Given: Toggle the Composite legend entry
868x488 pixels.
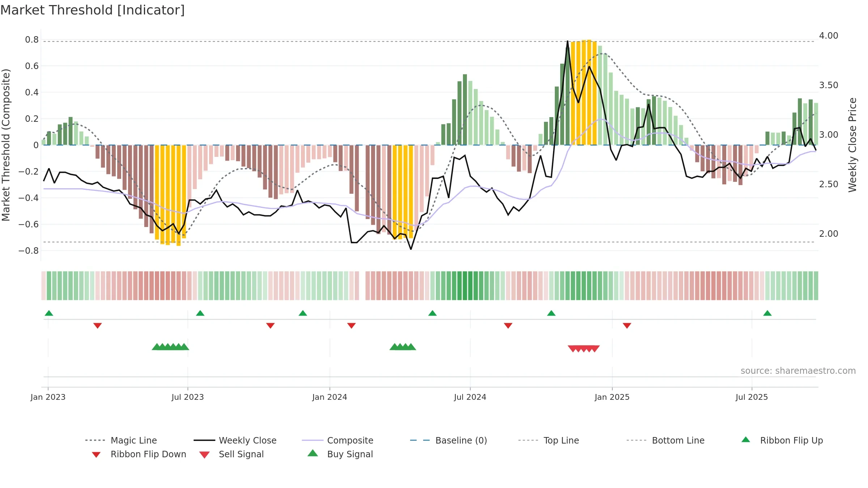Looking at the screenshot, I should pyautogui.click(x=337, y=440).
